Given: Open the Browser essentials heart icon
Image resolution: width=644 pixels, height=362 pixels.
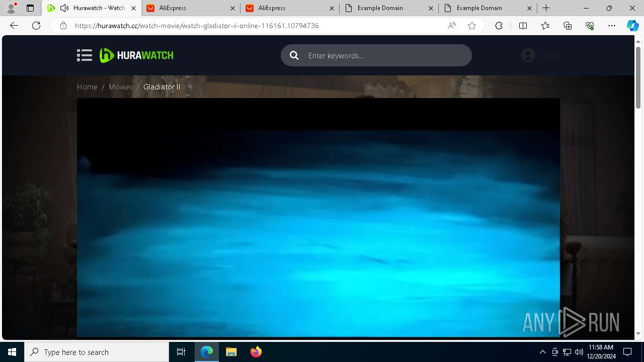Looking at the screenshot, I should pos(590,26).
